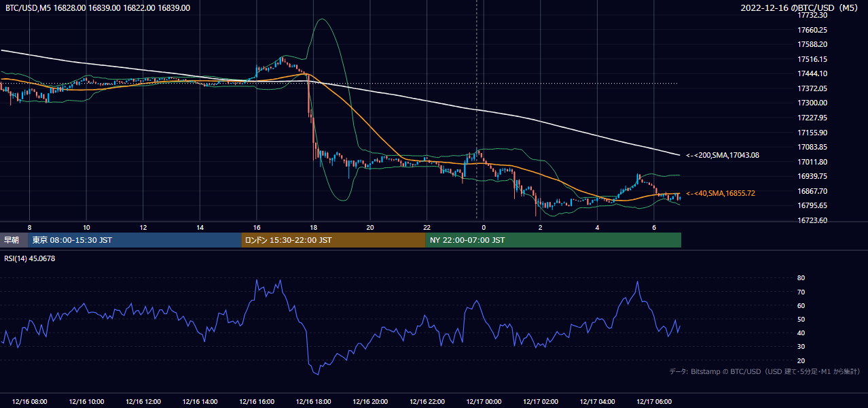Click the Bitstamp data source note
The height and width of the screenshot is (408, 868).
tap(765, 371)
